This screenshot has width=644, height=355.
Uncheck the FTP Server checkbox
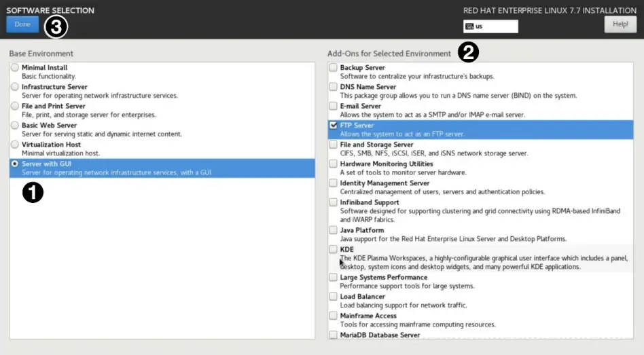click(333, 125)
